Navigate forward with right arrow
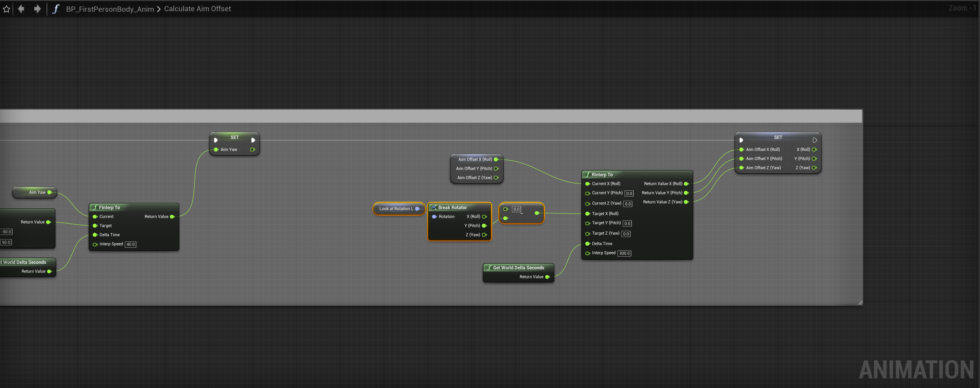 tap(37, 9)
